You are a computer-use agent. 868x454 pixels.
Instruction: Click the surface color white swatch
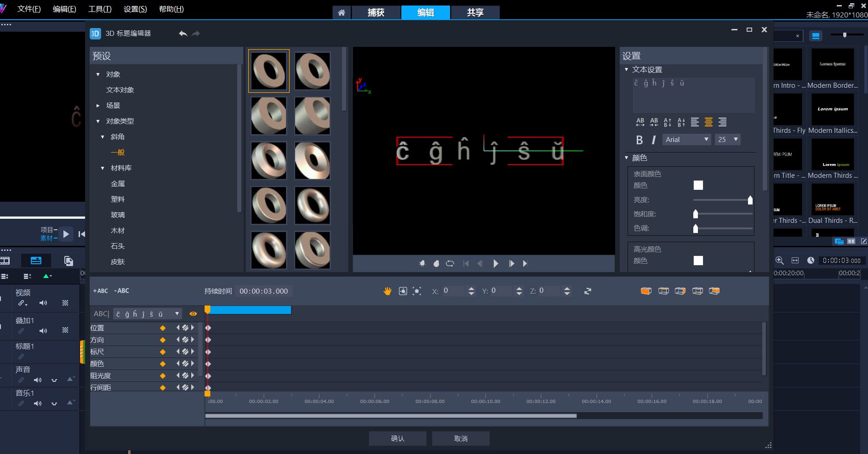(x=698, y=185)
